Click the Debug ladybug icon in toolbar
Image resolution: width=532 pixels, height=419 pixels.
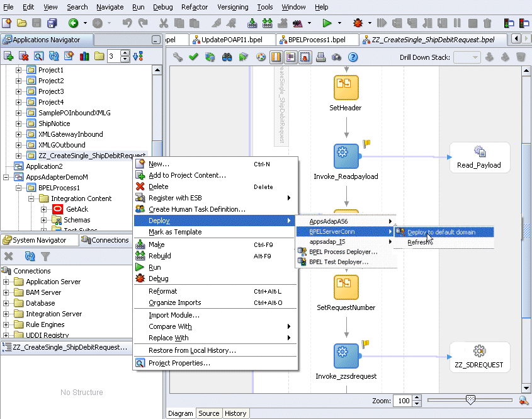coord(358,23)
